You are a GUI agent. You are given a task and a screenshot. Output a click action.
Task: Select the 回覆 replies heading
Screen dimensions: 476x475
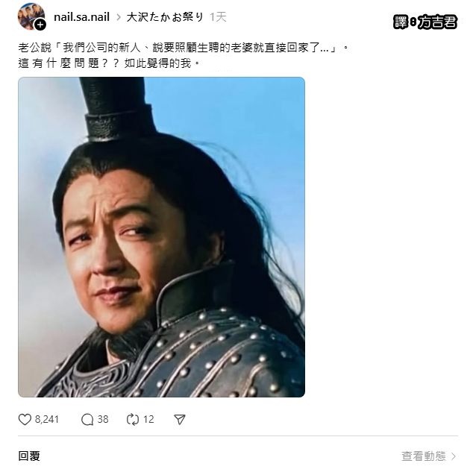click(29, 456)
